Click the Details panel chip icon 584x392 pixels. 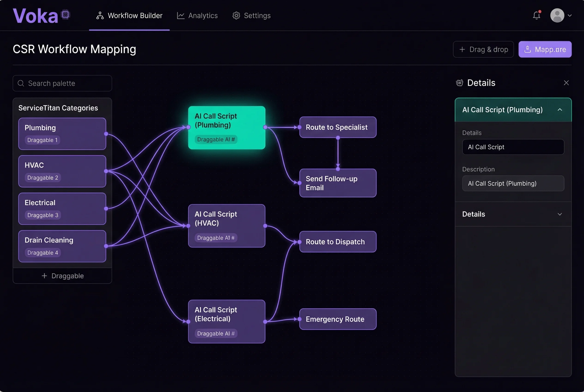click(459, 83)
